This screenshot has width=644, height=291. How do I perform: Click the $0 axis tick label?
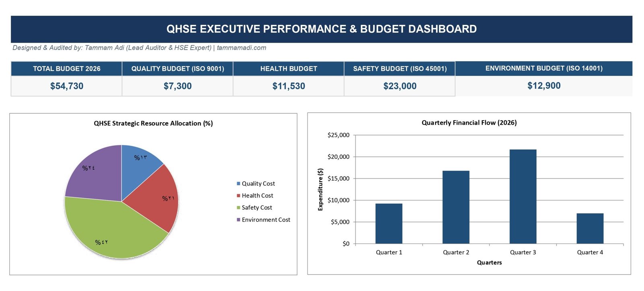[346, 244]
